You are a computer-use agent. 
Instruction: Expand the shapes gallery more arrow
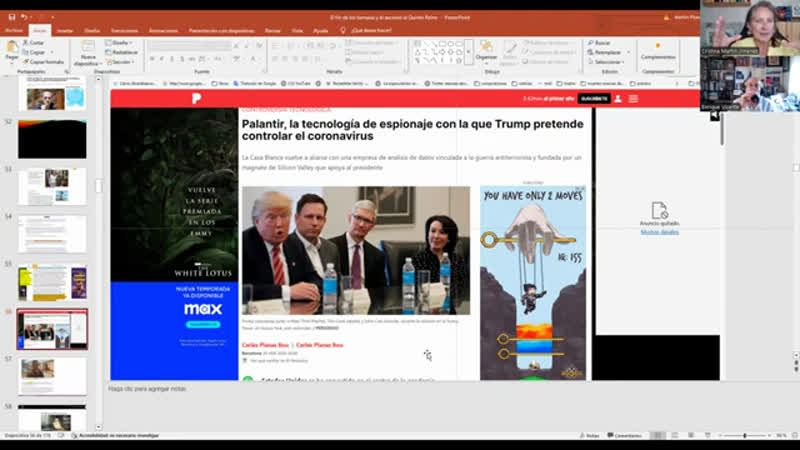point(468,51)
